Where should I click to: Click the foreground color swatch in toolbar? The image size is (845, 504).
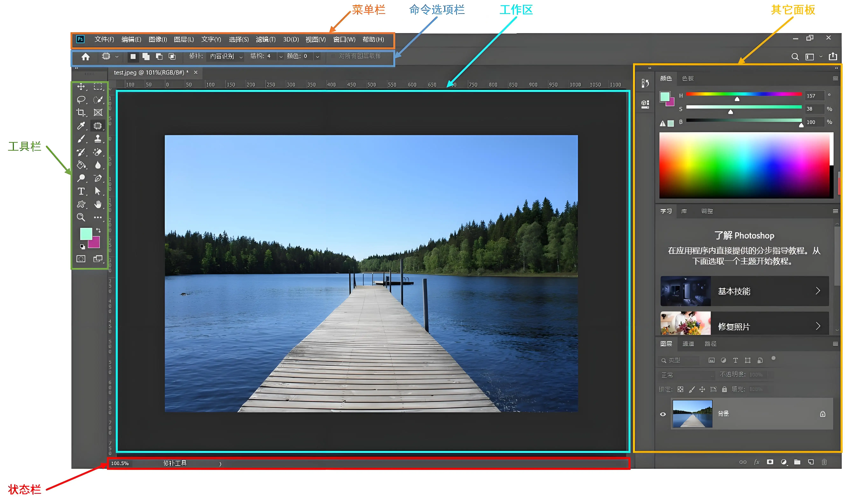[86, 234]
